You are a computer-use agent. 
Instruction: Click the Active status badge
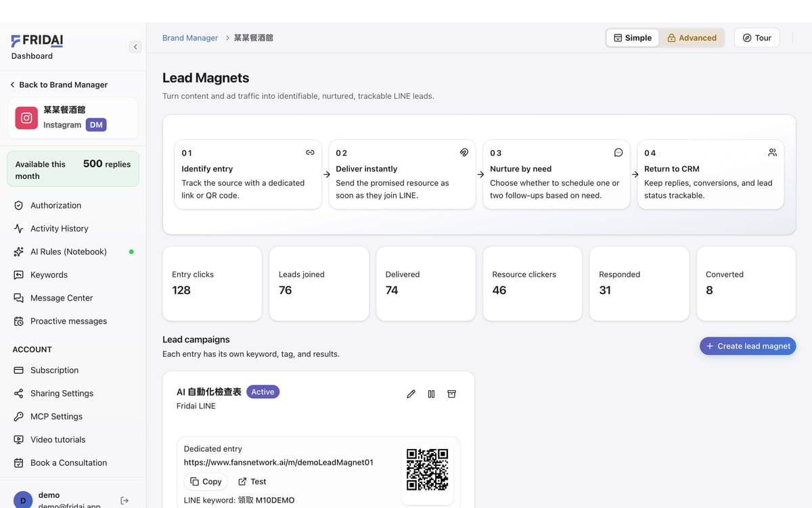click(x=263, y=391)
